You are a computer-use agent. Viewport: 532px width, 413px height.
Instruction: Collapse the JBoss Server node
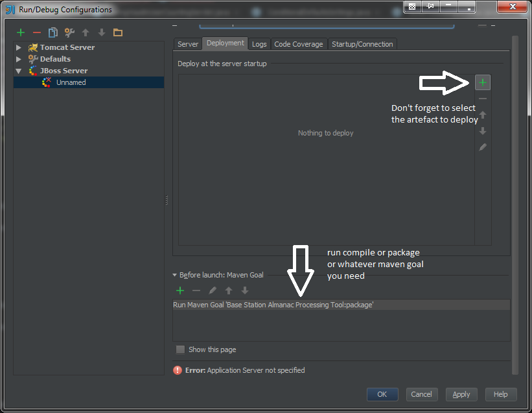coord(19,71)
